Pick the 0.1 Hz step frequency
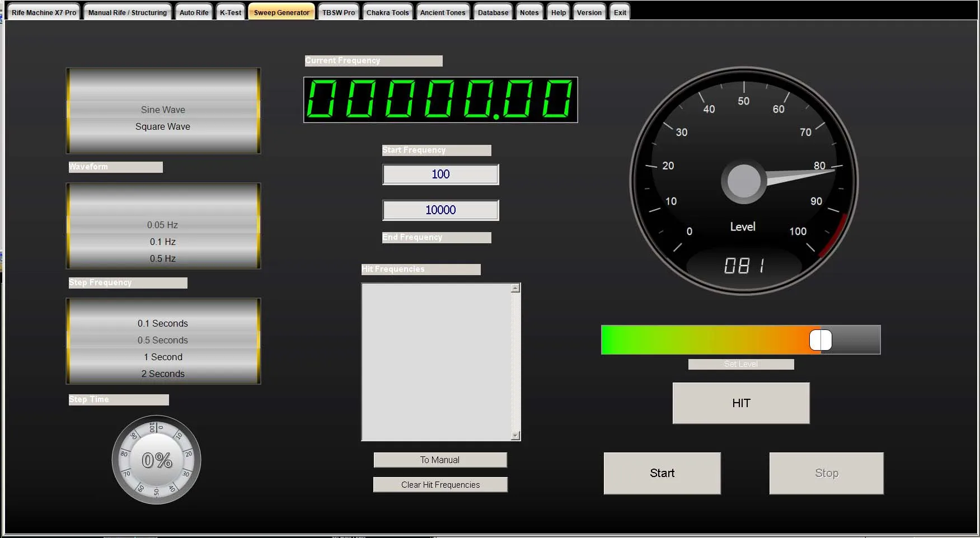 [x=163, y=242]
